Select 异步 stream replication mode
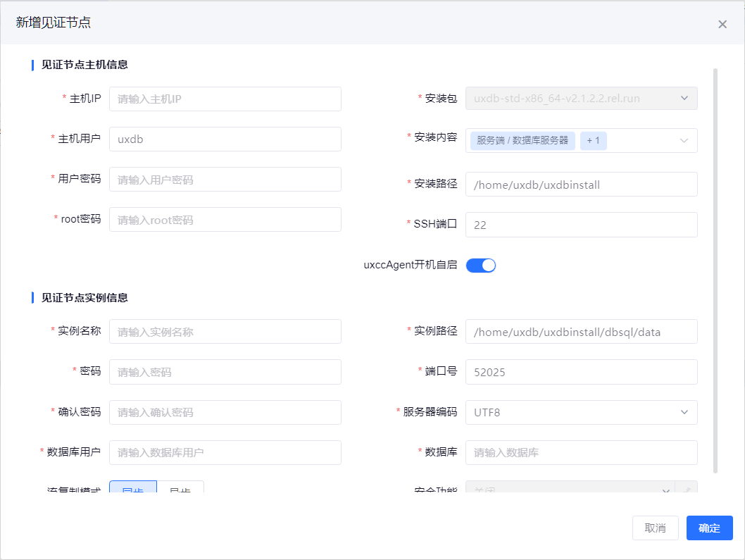Screen dimensions: 745x560 180,488
